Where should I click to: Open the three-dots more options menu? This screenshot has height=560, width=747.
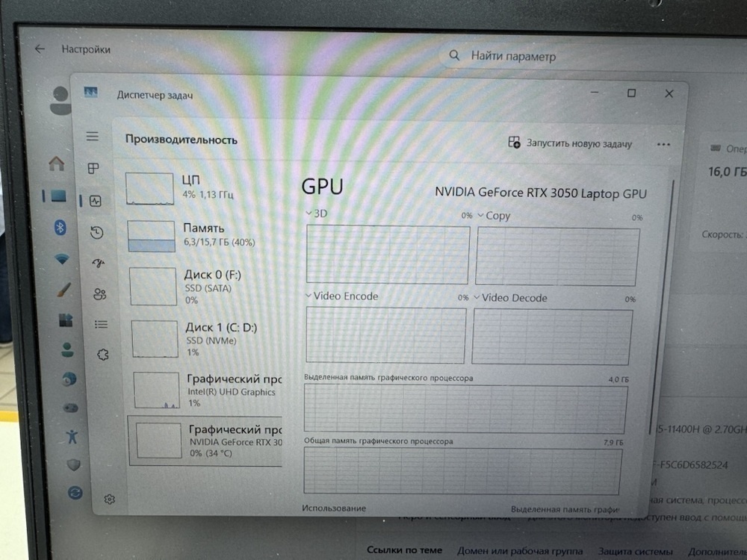point(663,144)
